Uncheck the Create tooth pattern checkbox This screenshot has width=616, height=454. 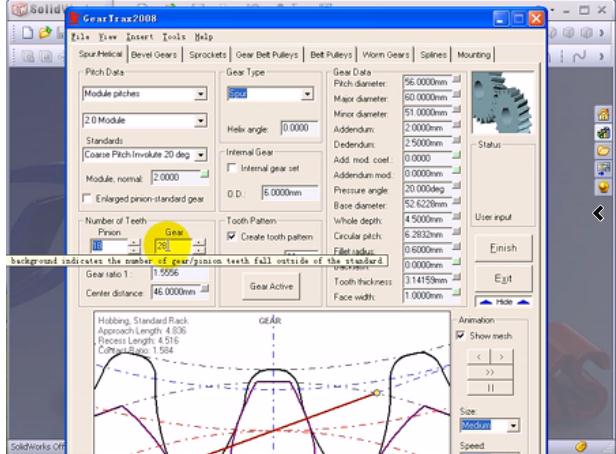[232, 236]
